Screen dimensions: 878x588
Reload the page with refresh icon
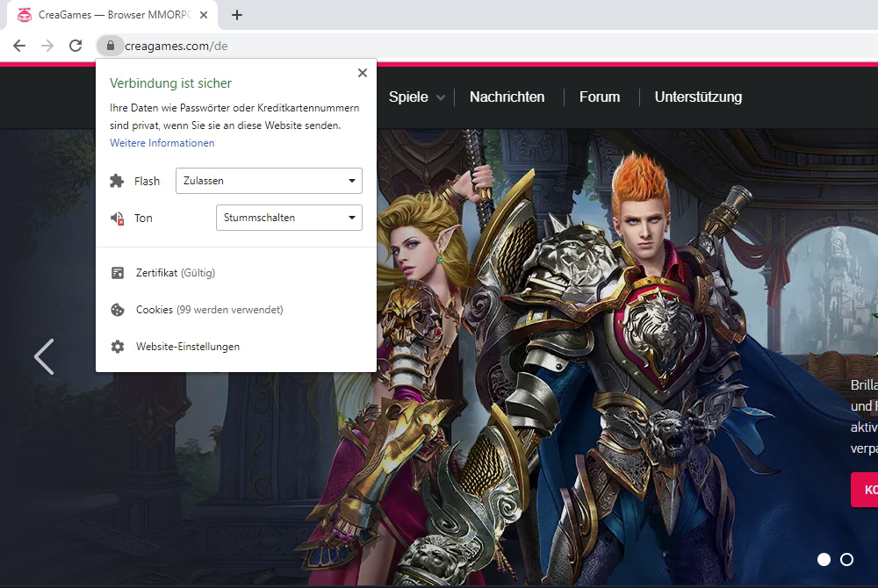coord(76,46)
